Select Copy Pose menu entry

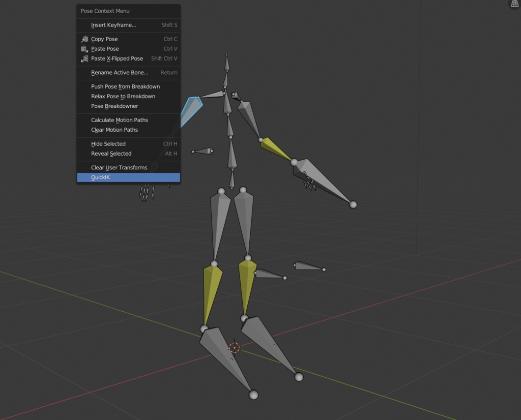click(x=105, y=39)
